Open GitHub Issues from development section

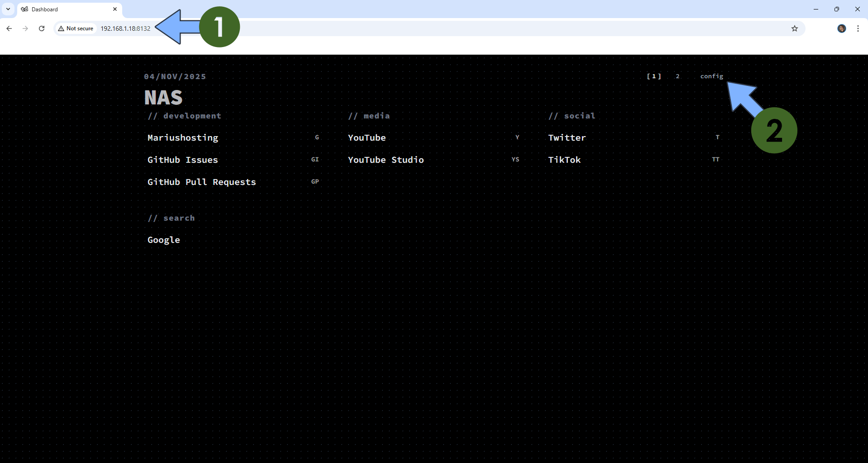click(182, 160)
